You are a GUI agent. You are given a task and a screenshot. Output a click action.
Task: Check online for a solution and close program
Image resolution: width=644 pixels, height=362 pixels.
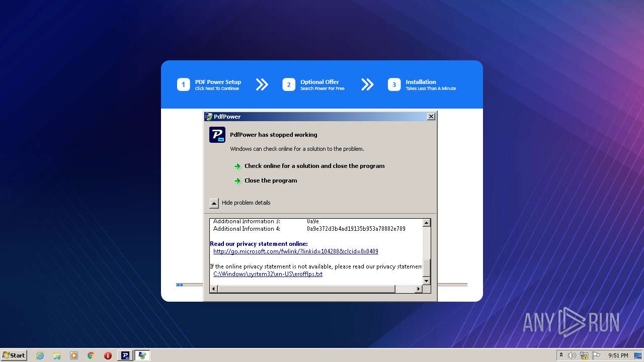pyautogui.click(x=314, y=166)
